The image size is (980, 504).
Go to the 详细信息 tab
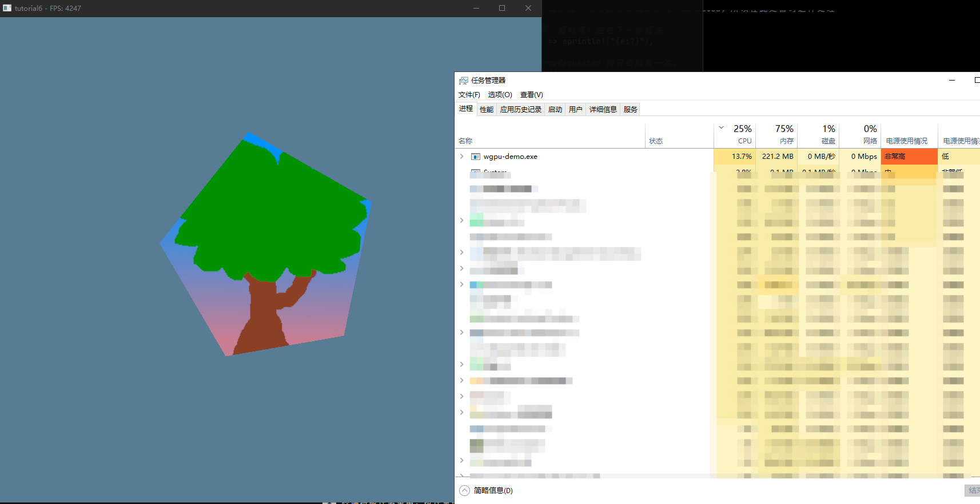[x=603, y=109]
